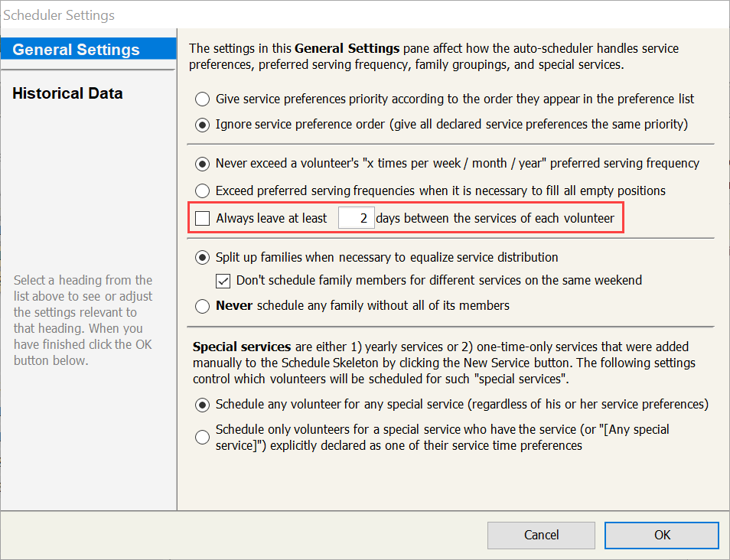Click the days-between-services number field
Viewport: 730px width, 560px height.
(x=356, y=219)
